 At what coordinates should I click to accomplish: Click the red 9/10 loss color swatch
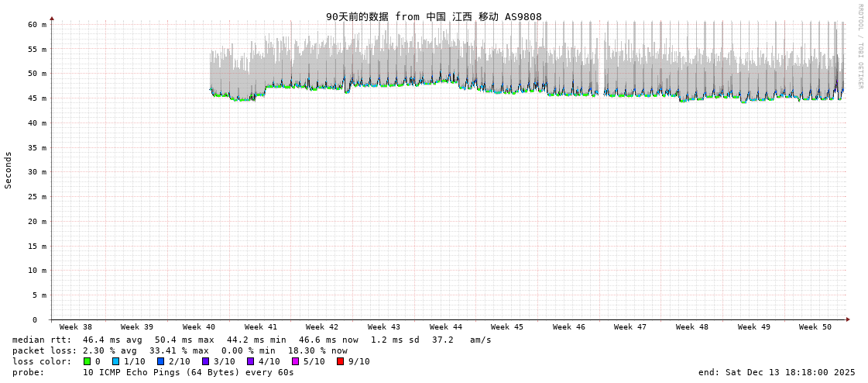coord(340,361)
